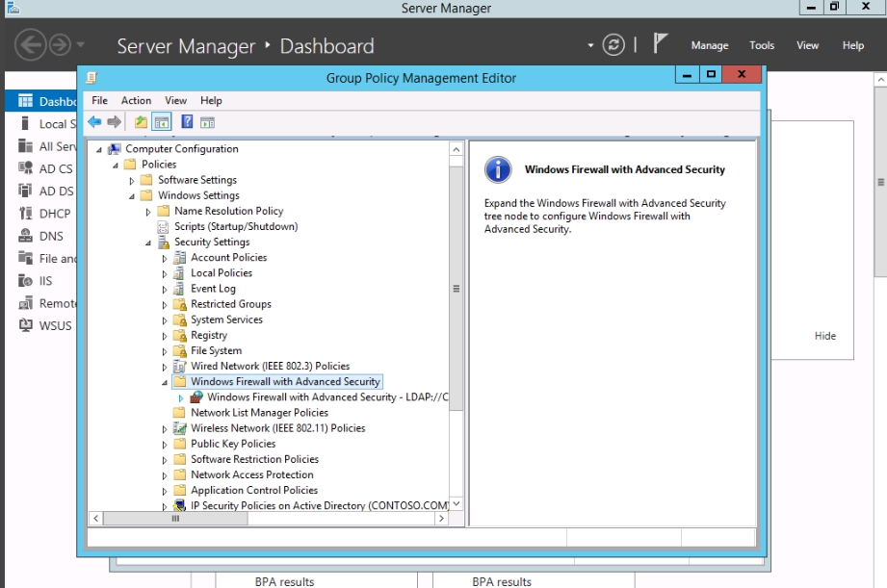Image resolution: width=887 pixels, height=588 pixels.
Task: Click tree pane scroll down arrow
Action: coord(456,503)
